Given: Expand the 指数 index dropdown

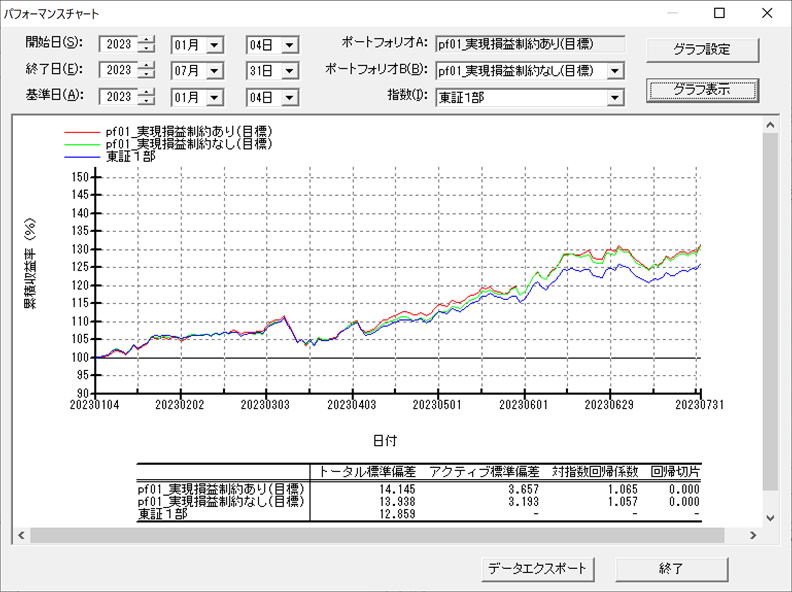Looking at the screenshot, I should click(x=615, y=97).
